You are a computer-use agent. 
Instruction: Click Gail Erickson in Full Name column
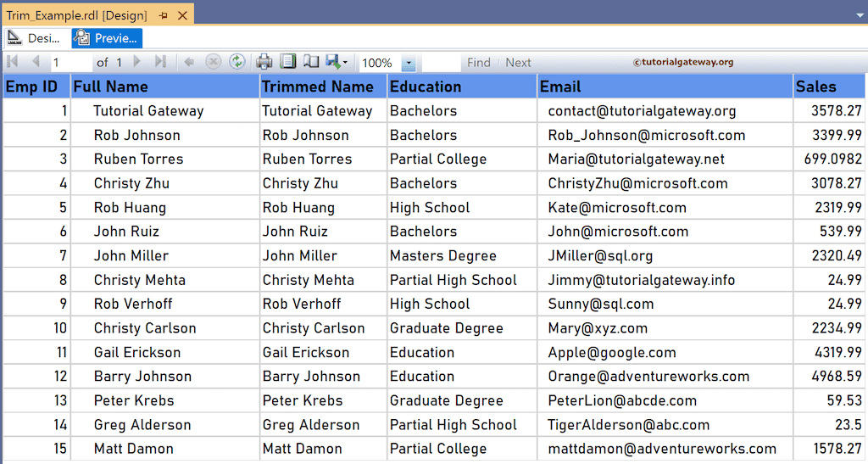click(x=165, y=353)
